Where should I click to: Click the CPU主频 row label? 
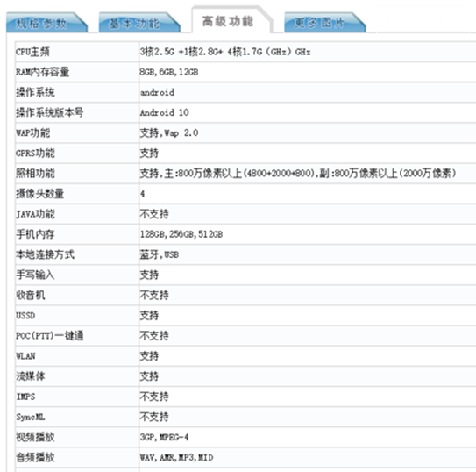point(32,52)
